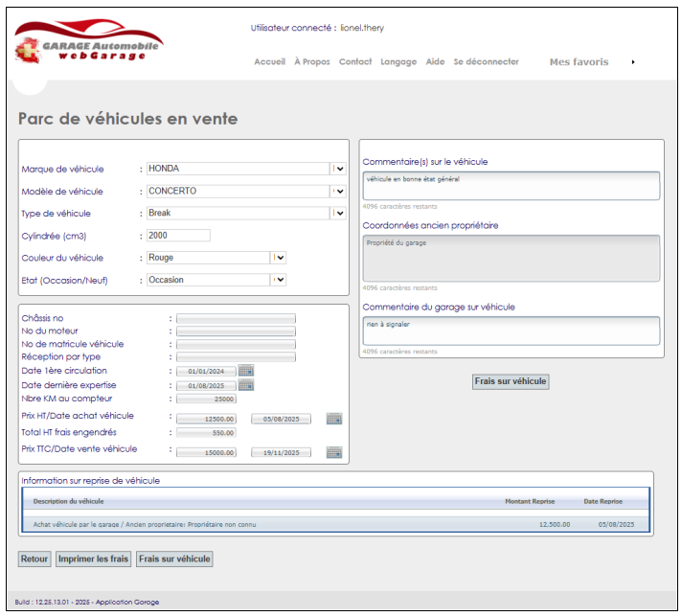This screenshot has height=616, width=682.
Task: Click Se déconnecter to log out
Action: coord(486,62)
